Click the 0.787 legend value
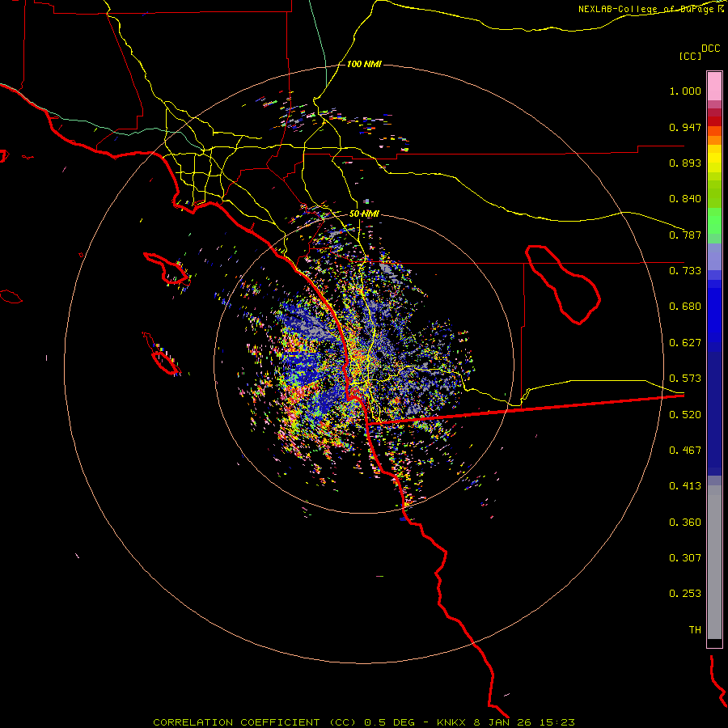Image resolution: width=728 pixels, height=728 pixels. tap(685, 235)
